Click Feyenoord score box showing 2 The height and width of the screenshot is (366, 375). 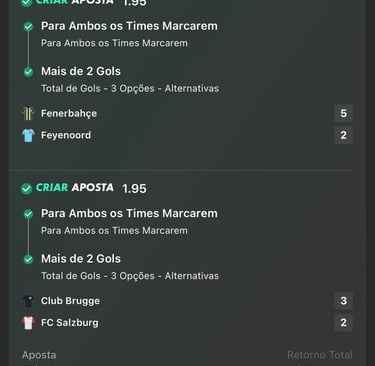(x=344, y=135)
